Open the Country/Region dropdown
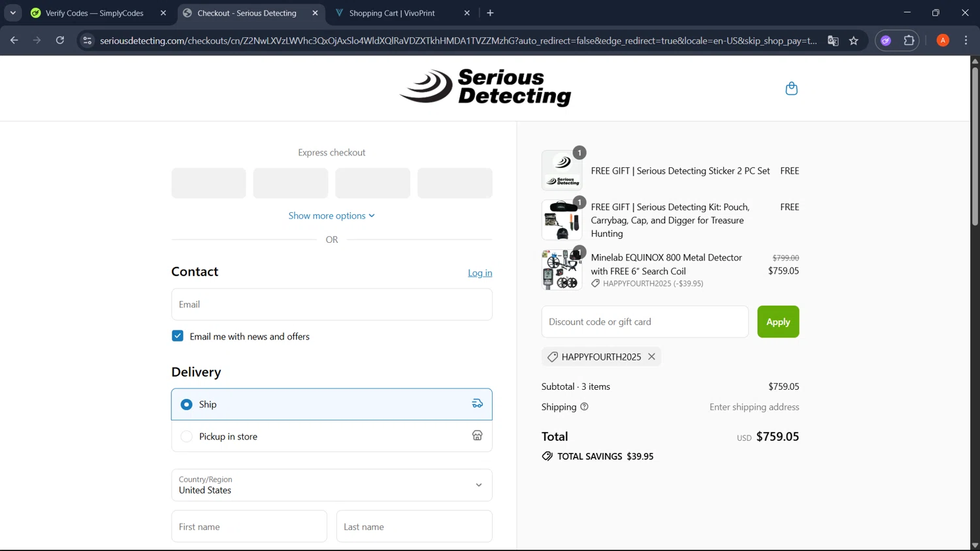Viewport: 980px width, 551px height. click(x=331, y=485)
